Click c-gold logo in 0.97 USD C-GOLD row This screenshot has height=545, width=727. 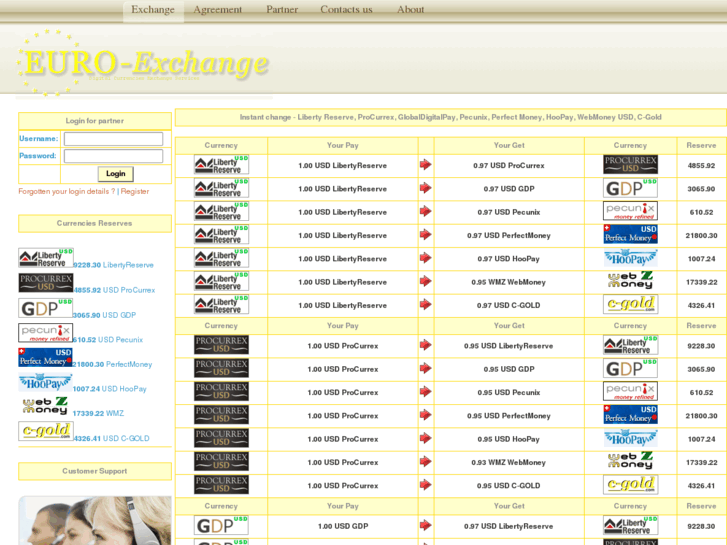(630, 304)
